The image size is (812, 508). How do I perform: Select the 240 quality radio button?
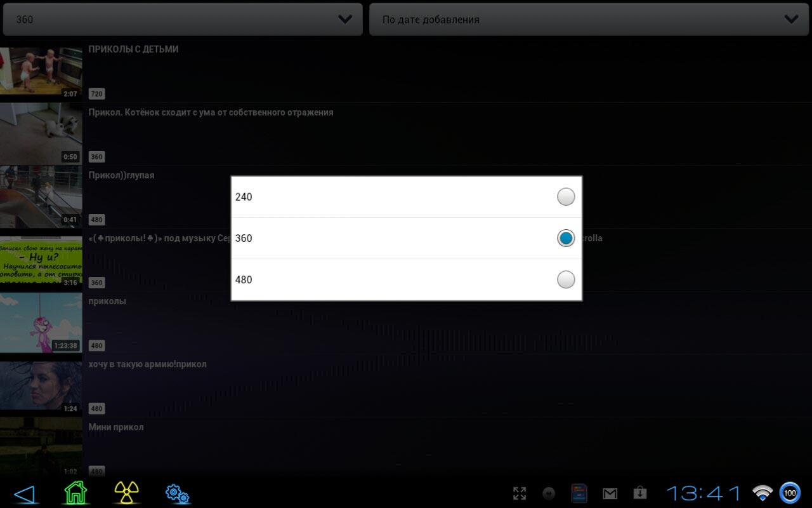(x=565, y=197)
